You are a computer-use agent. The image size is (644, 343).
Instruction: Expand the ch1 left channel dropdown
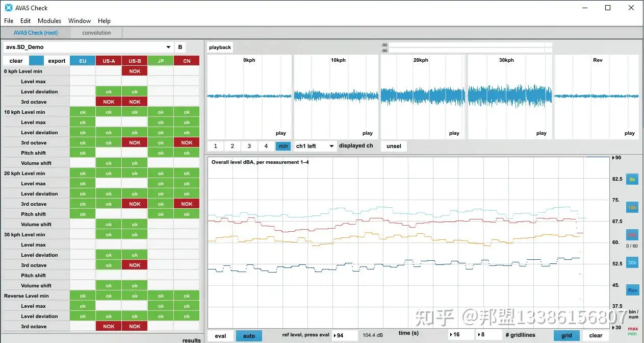(x=316, y=146)
